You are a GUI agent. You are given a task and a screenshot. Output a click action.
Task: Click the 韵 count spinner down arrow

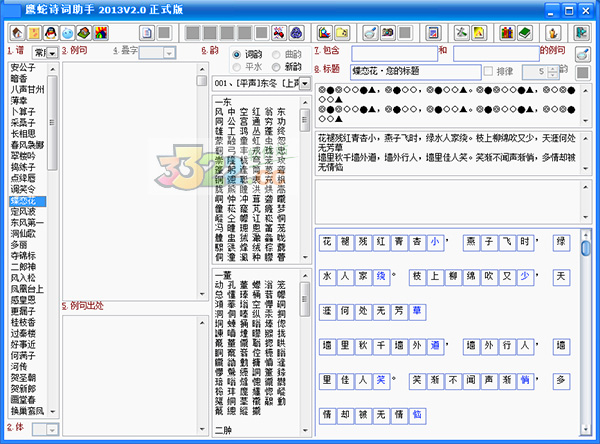point(553,74)
